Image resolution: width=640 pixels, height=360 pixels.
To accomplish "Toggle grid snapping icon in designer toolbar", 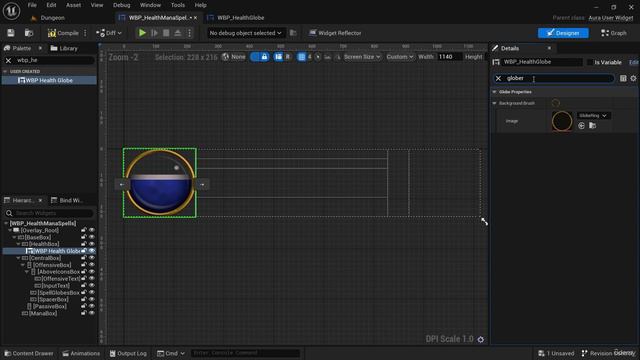I will coord(301,57).
